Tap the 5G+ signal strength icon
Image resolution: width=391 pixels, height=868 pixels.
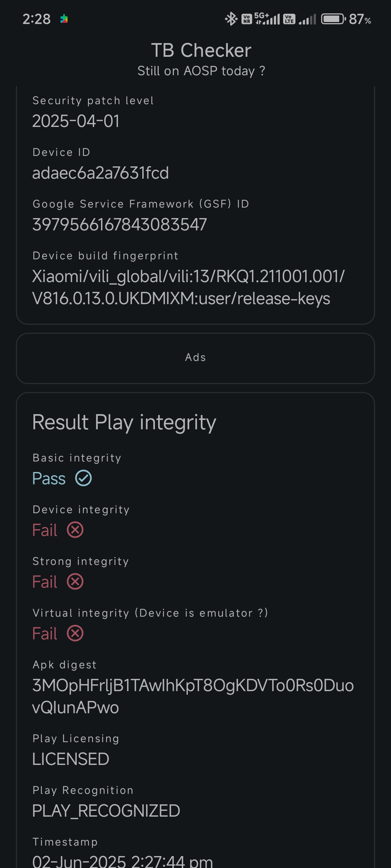click(268, 18)
